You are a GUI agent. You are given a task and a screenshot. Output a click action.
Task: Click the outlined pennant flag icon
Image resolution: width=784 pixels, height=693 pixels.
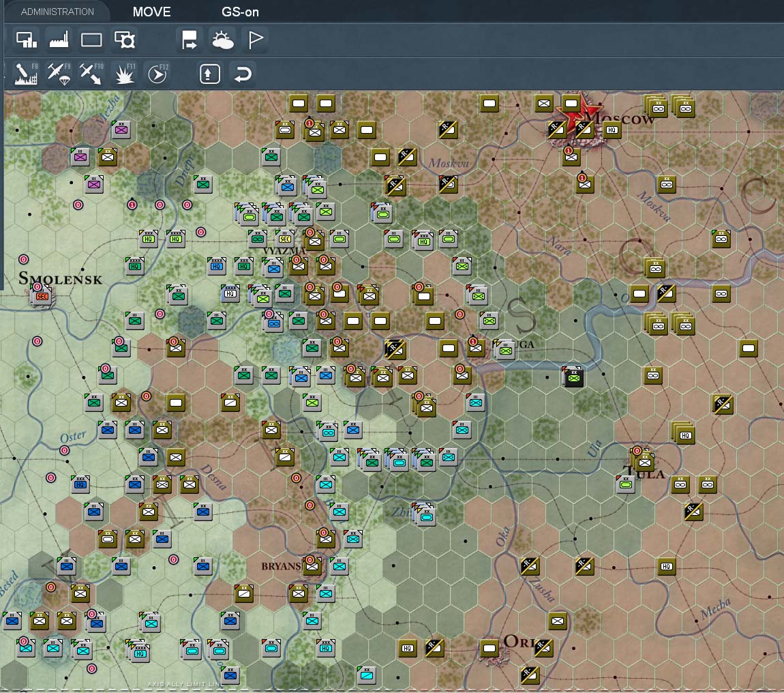[x=256, y=40]
